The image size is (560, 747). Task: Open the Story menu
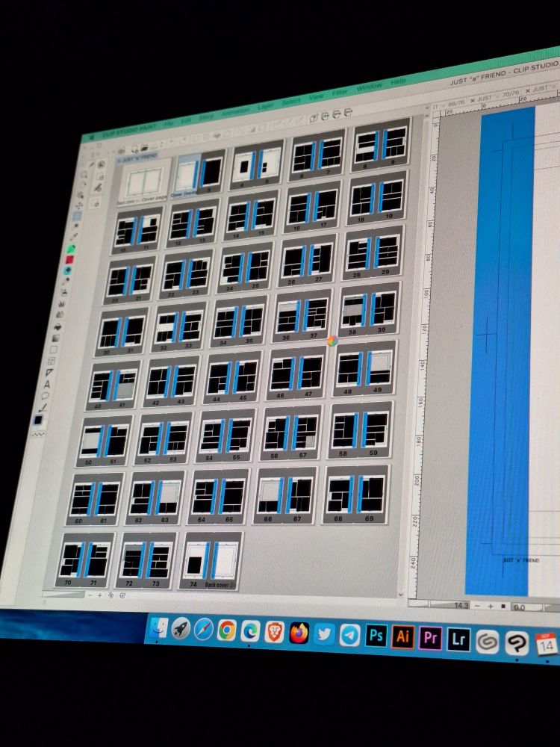[206, 117]
